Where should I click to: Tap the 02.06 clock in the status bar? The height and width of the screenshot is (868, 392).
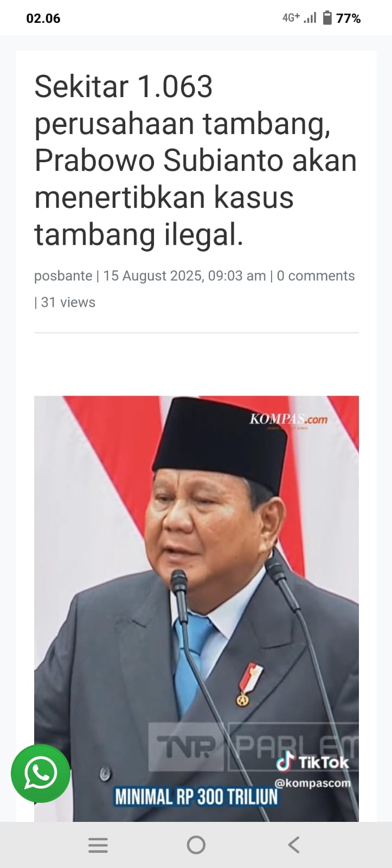(43, 18)
